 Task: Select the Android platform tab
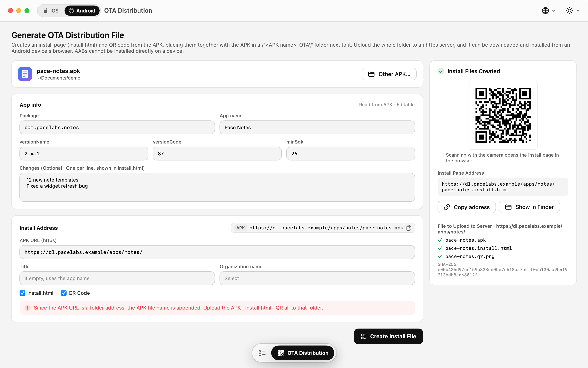pos(82,11)
